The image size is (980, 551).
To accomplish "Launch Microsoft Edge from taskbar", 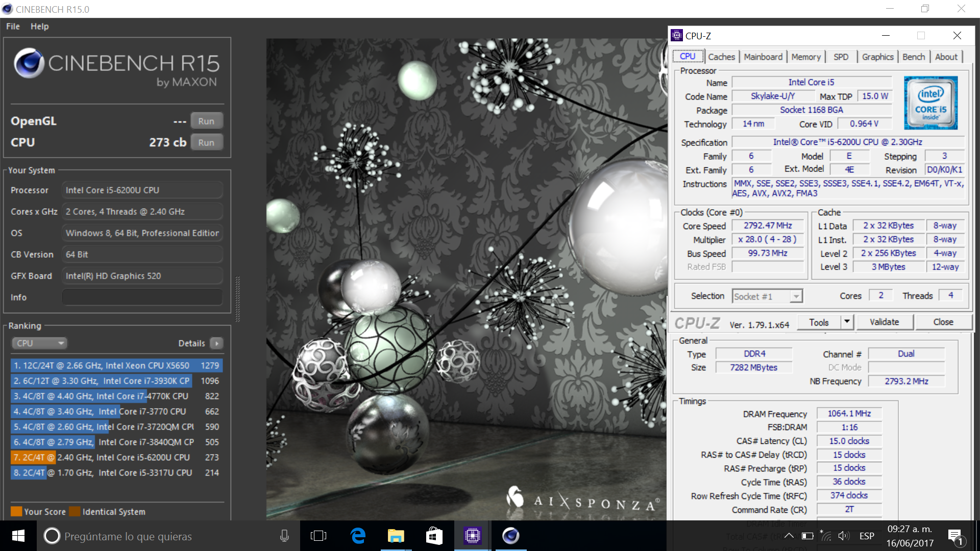I will coord(358,536).
